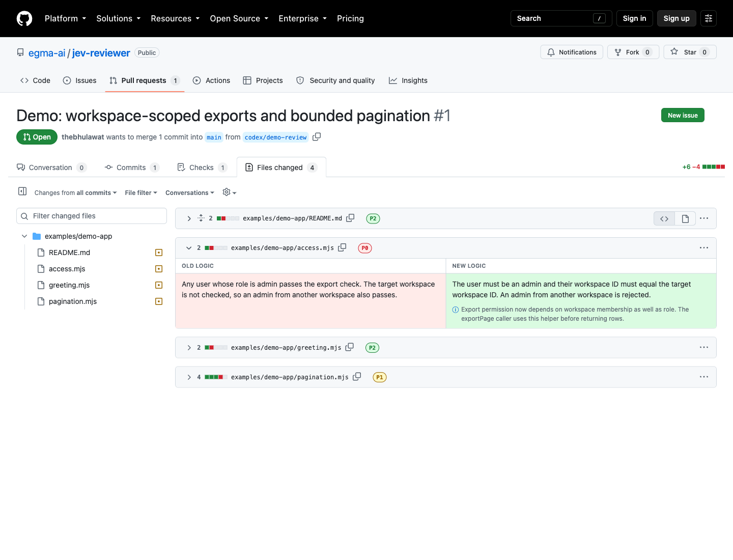733x560 pixels.
Task: Switch to Issues tab
Action: [x=80, y=80]
